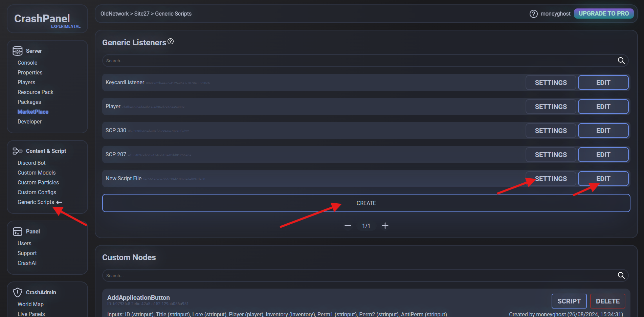Click UPGRADE TO PRO button
Viewport: 644px width, 317px height.
(603, 14)
